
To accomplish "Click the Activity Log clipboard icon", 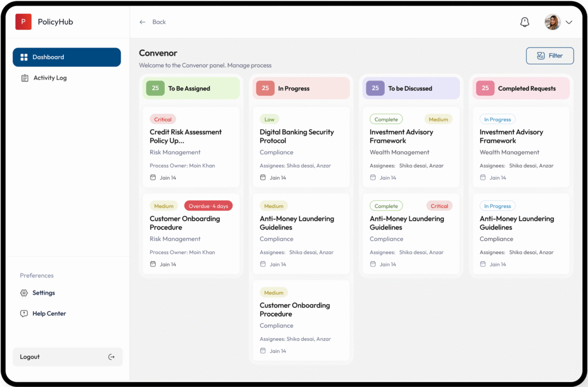I will coord(24,78).
